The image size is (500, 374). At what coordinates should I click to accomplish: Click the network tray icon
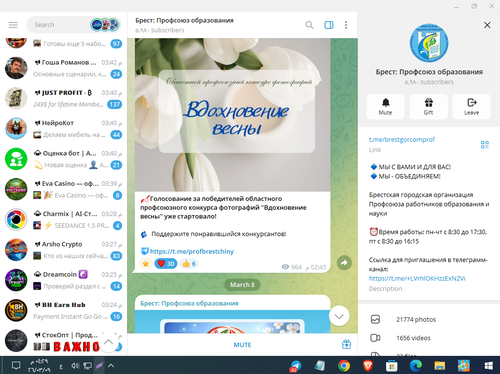(87, 366)
